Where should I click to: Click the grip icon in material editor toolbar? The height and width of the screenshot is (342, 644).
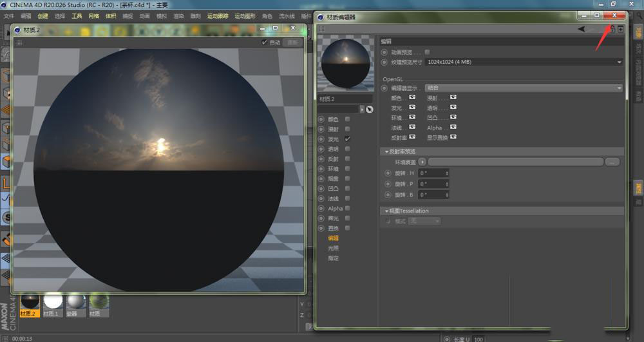[x=322, y=29]
